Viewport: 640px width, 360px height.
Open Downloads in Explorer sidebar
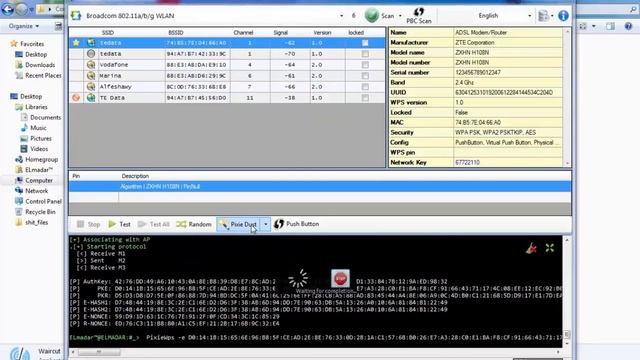pos(36,65)
